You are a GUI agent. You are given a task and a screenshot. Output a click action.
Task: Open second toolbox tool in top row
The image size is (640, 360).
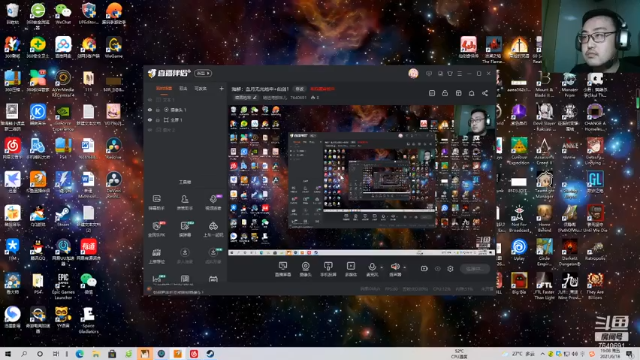point(184,202)
